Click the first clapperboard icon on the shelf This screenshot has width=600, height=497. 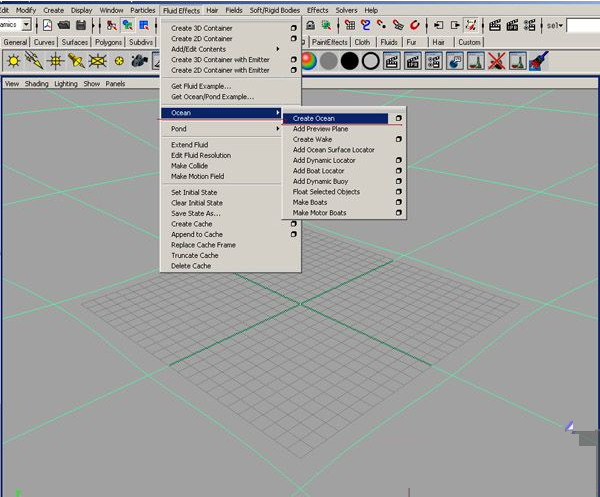[x=391, y=61]
